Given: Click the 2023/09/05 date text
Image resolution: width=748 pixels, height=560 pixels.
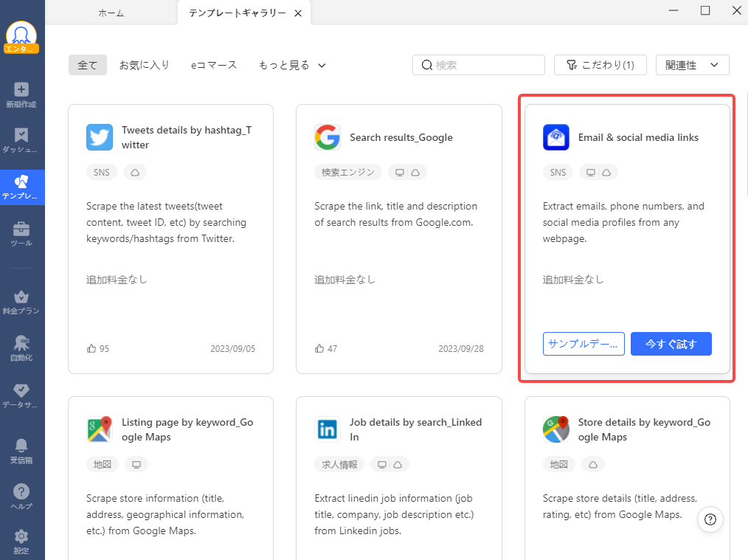Looking at the screenshot, I should click(x=233, y=349).
